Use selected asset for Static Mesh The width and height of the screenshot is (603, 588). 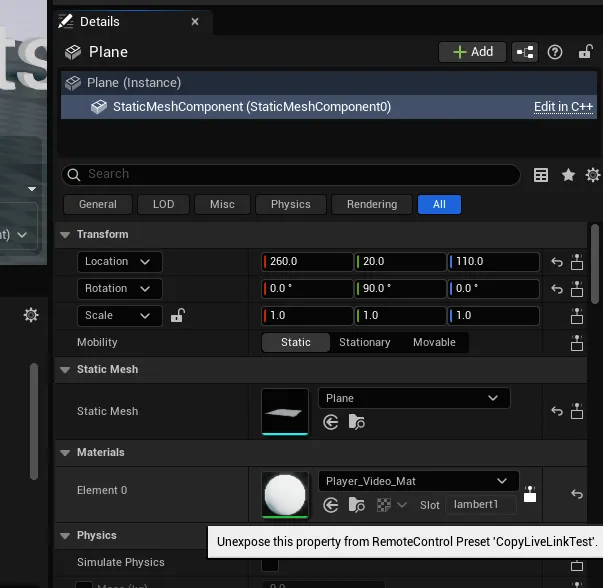331,423
